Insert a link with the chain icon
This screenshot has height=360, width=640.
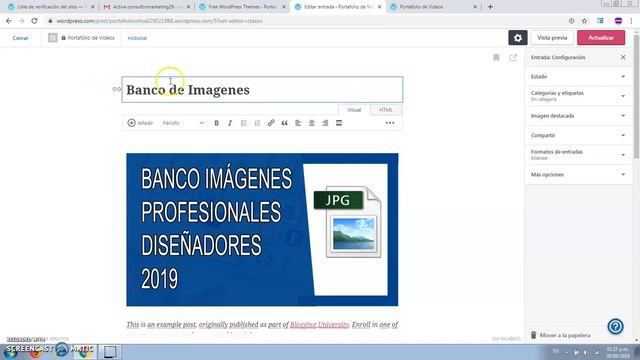click(271, 123)
